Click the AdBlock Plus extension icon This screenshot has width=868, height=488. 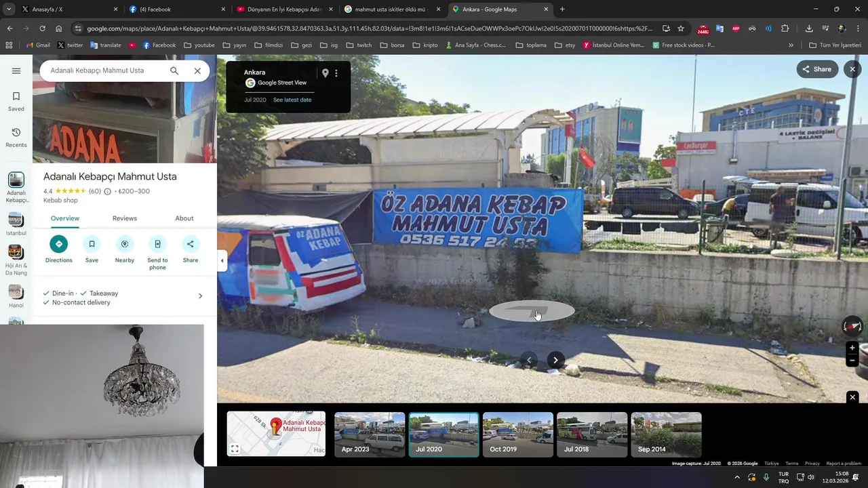[736, 28]
